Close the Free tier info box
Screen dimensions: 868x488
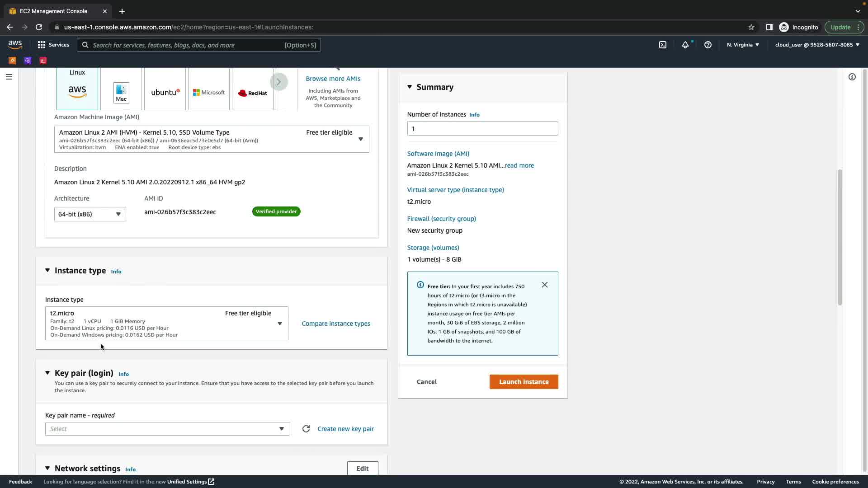pyautogui.click(x=545, y=285)
